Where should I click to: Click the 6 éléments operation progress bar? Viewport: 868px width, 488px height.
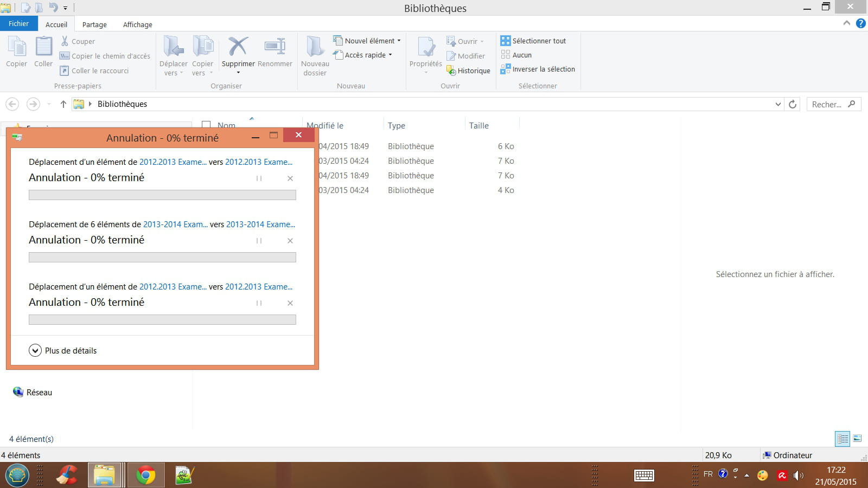pos(162,257)
